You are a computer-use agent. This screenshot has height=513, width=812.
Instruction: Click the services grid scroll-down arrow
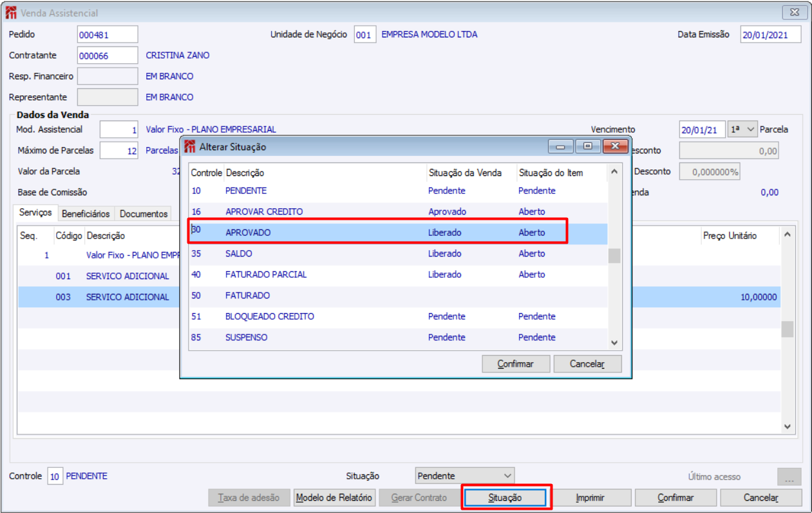(x=788, y=427)
